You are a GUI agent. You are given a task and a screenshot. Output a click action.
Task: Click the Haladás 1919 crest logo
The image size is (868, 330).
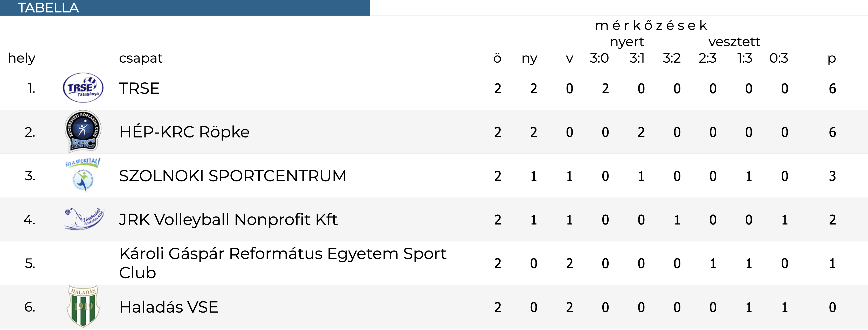click(x=83, y=306)
